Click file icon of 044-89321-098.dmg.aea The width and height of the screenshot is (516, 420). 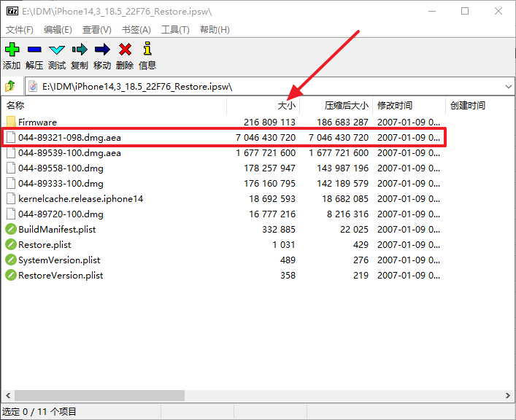(x=11, y=138)
